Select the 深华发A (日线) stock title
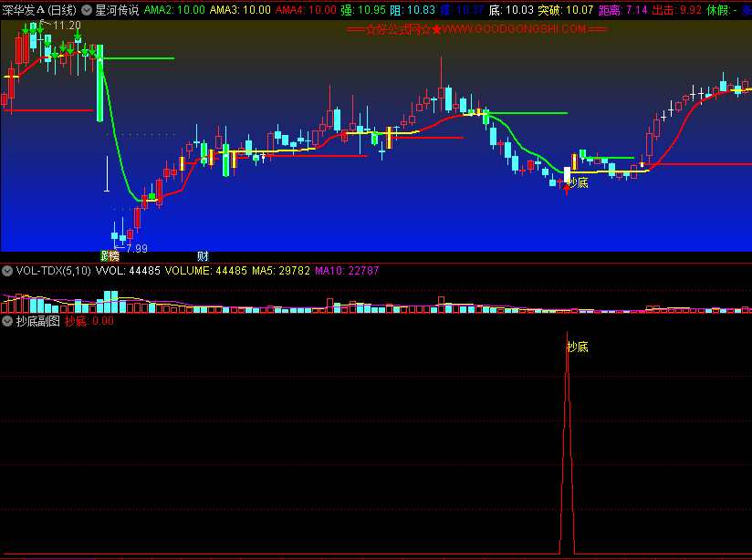This screenshot has width=752, height=560. coord(39,10)
